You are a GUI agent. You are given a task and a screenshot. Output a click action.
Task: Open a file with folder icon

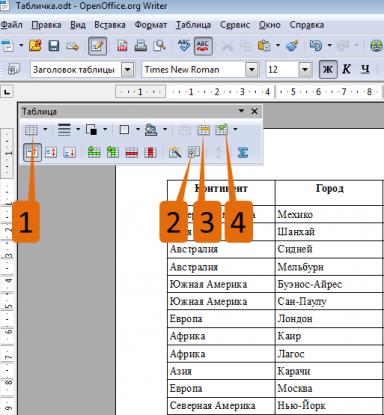[35, 46]
